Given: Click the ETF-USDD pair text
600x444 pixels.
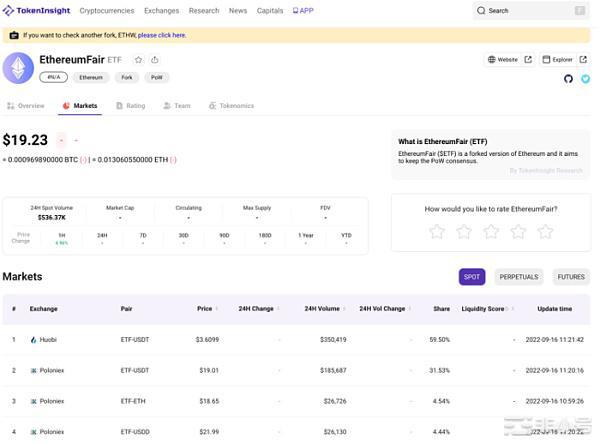Looking at the screenshot, I should 135,432.
